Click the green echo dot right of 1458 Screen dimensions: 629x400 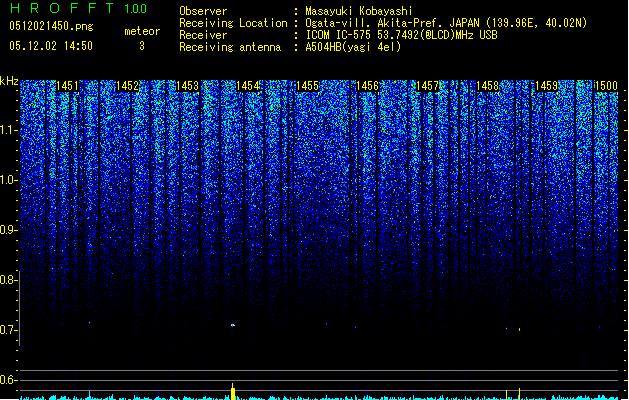(x=519, y=329)
